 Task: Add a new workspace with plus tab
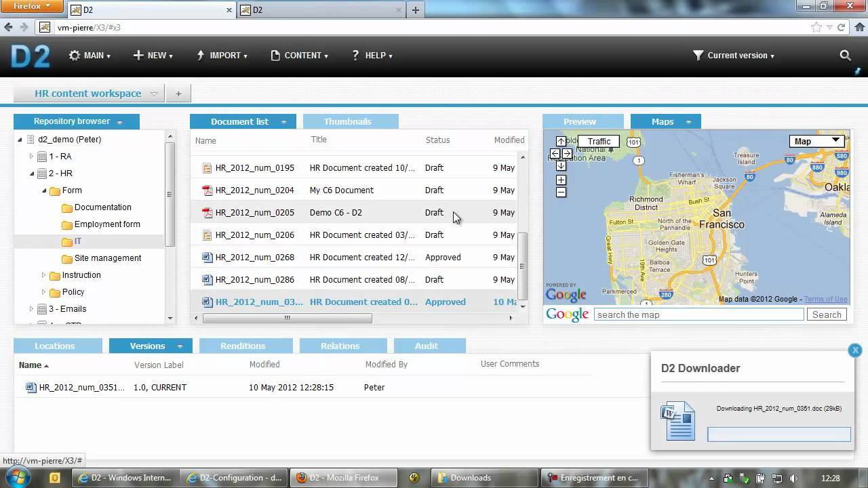(x=178, y=94)
